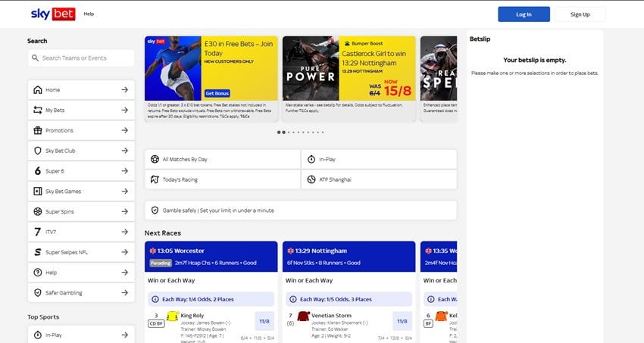Click the tennis ball icon beside ATP Shanghai
644x343 pixels.
pos(311,179)
